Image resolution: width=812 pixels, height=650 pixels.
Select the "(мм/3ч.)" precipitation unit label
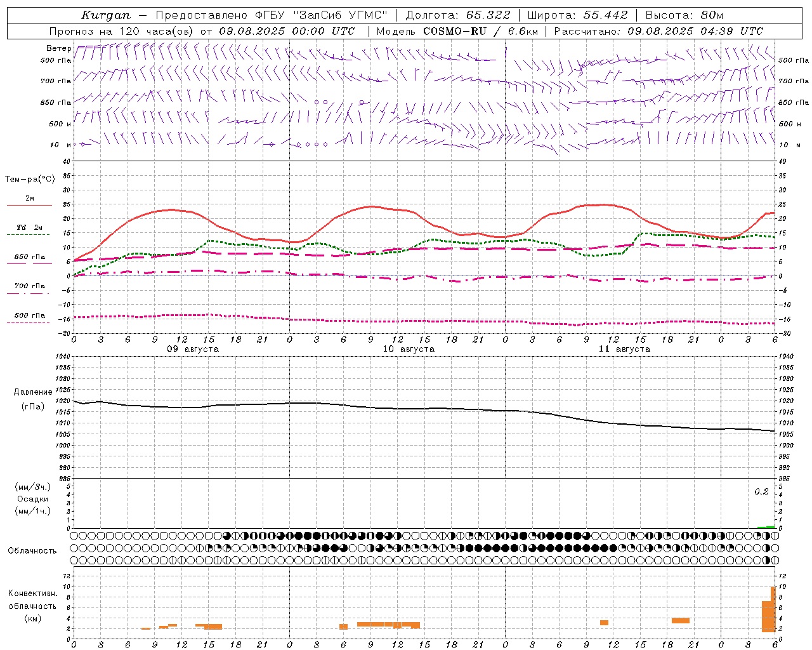click(33, 487)
